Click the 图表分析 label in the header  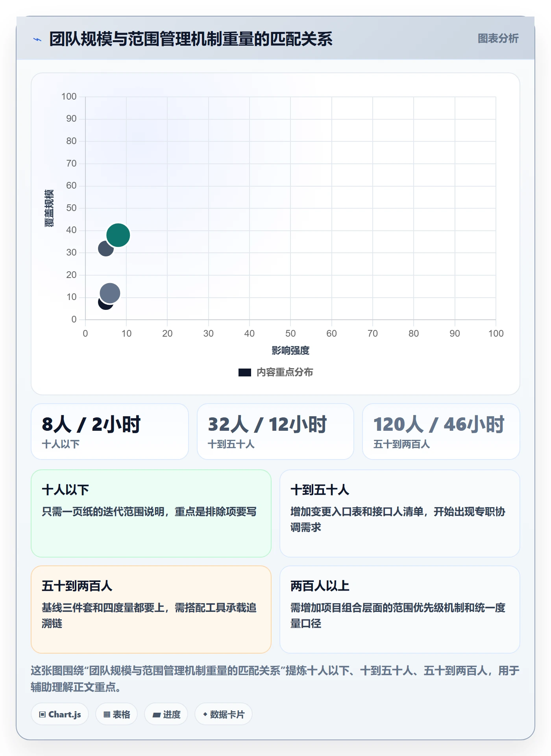[498, 39]
